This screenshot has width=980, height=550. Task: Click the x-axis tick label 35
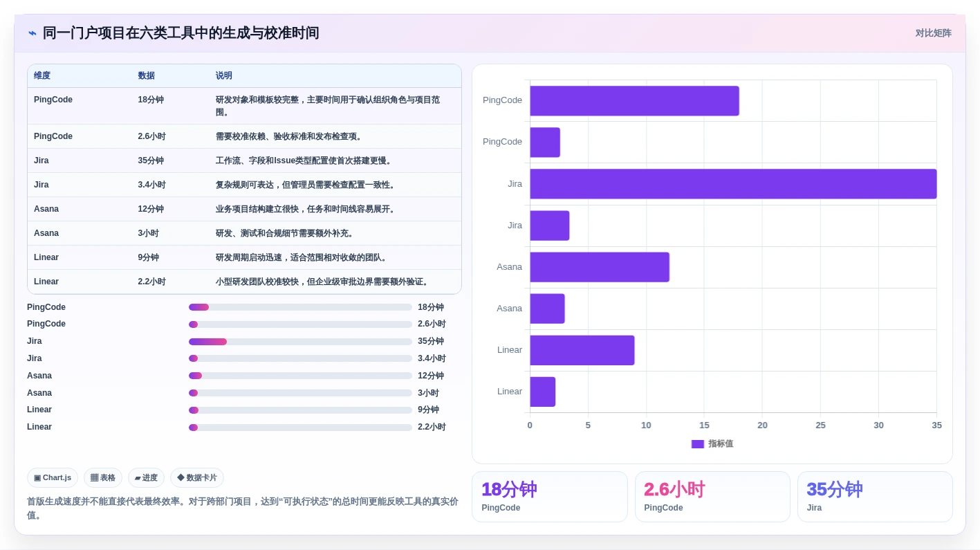point(936,425)
